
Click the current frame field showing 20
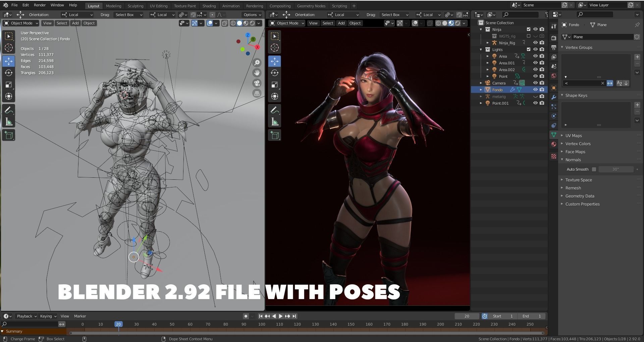467,316
